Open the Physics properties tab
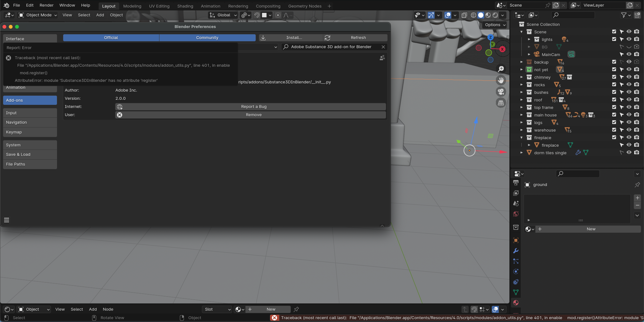Screen dimensions: 644x322 (516, 272)
